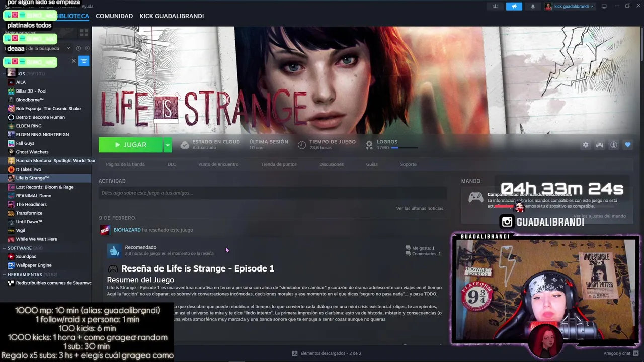644x362 pixels.
Task: Select Bob Esponja: The Cosmic Shake
Action: point(48,109)
